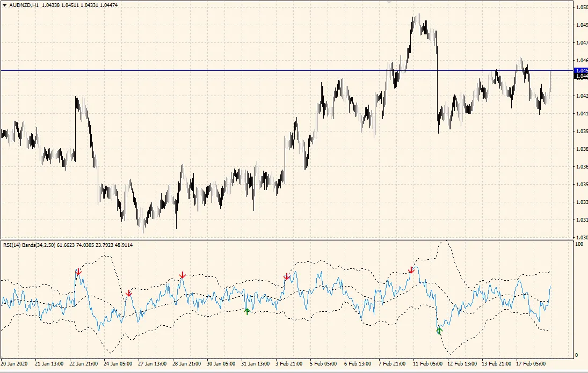
Task: Select the red sell arrow near 28 Jan
Action: tap(183, 276)
